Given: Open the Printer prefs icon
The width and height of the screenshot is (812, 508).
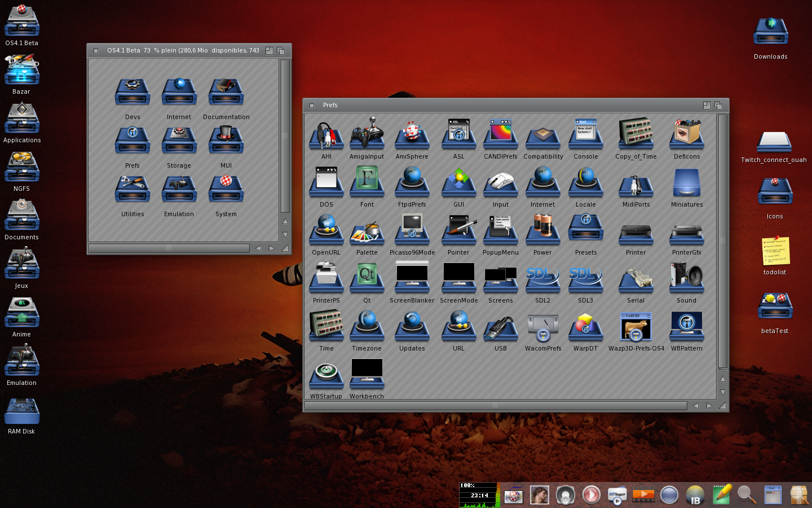Looking at the screenshot, I should [x=636, y=235].
